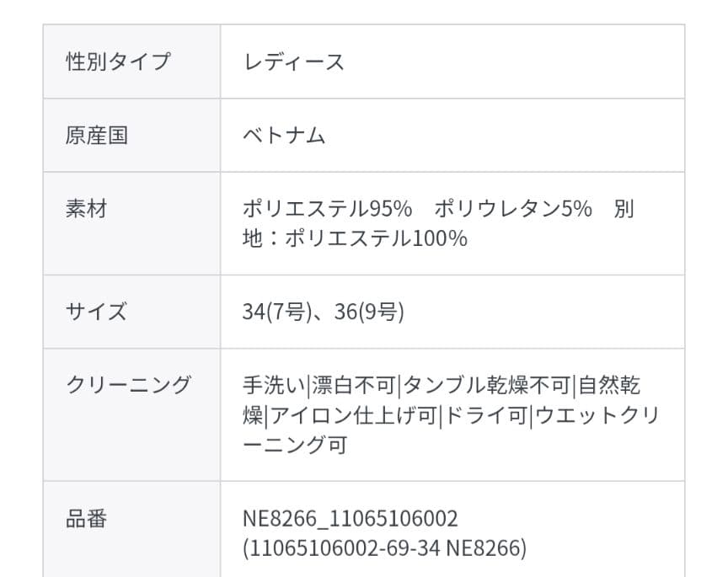Image resolution: width=728 pixels, height=577 pixels.
Task: Click the タンブル乾燥不可 care instruction
Action: click(488, 385)
